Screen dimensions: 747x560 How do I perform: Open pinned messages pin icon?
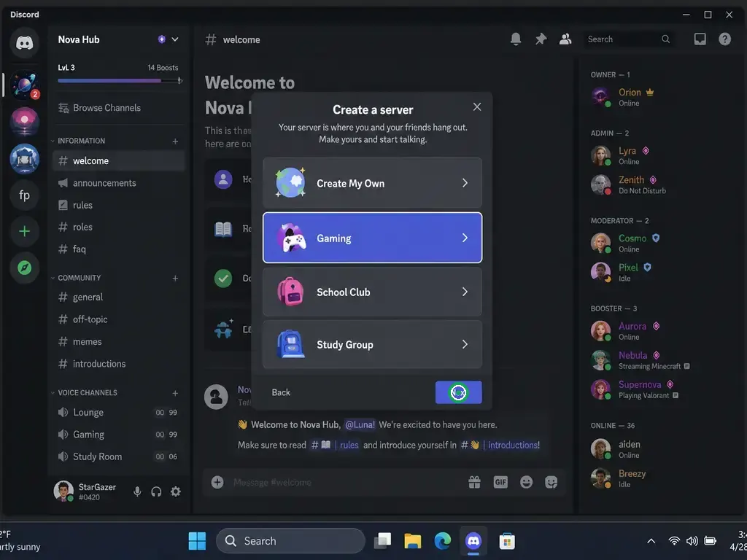pyautogui.click(x=541, y=39)
